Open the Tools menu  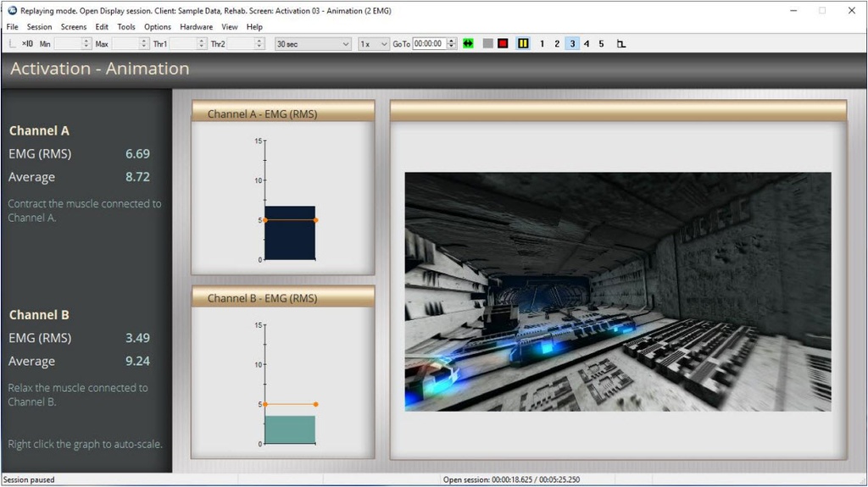point(126,26)
